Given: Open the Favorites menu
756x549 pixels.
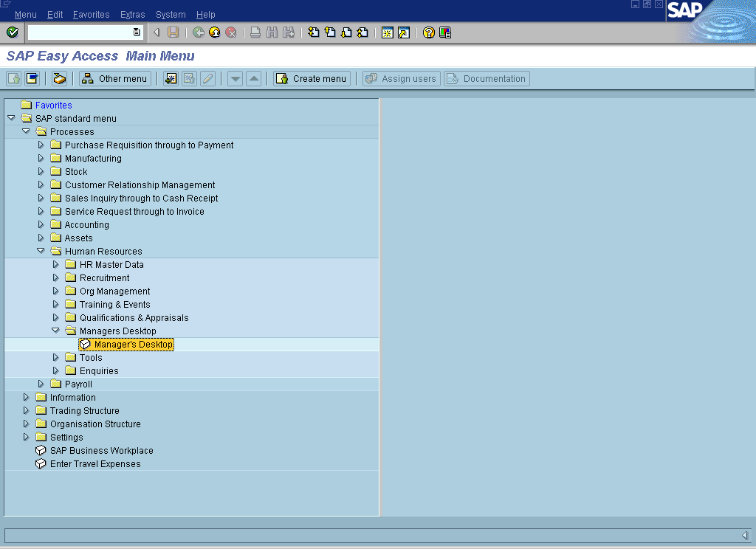Looking at the screenshot, I should click(91, 15).
